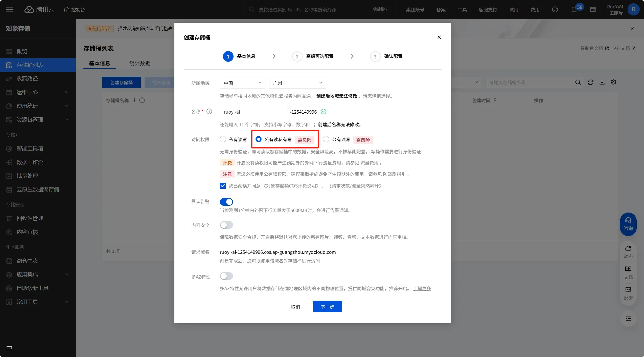Switch to the 统计数据 tab

tap(140, 63)
